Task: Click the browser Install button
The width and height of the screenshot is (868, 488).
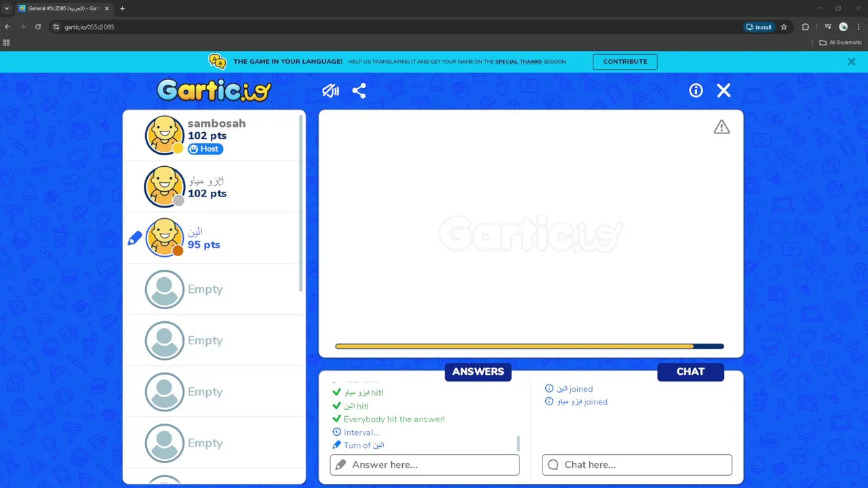Action: pos(759,27)
